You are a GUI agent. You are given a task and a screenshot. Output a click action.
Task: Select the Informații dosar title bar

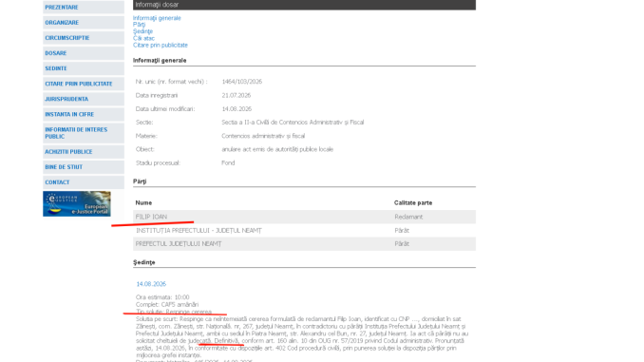[304, 5]
